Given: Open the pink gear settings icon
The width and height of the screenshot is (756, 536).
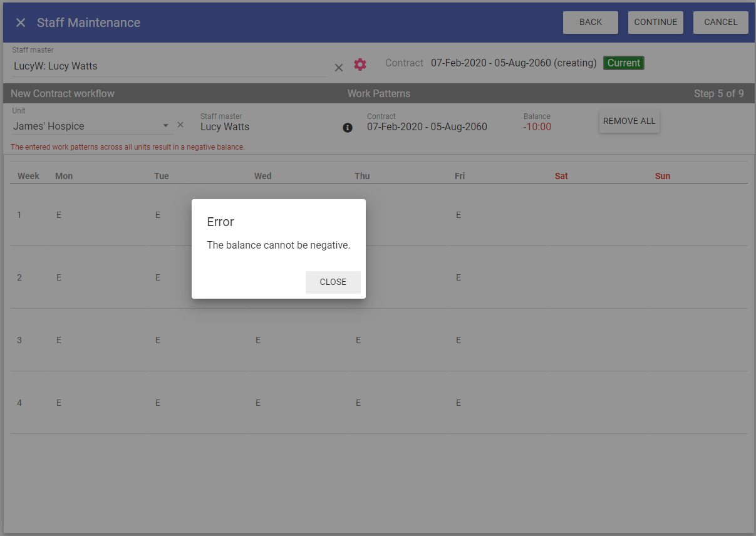Looking at the screenshot, I should pos(360,64).
